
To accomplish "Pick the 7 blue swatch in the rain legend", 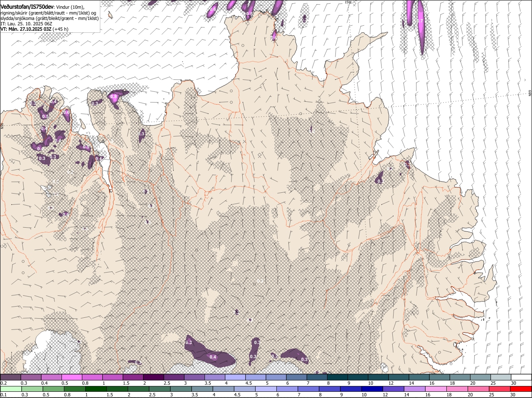I will 308,389.
